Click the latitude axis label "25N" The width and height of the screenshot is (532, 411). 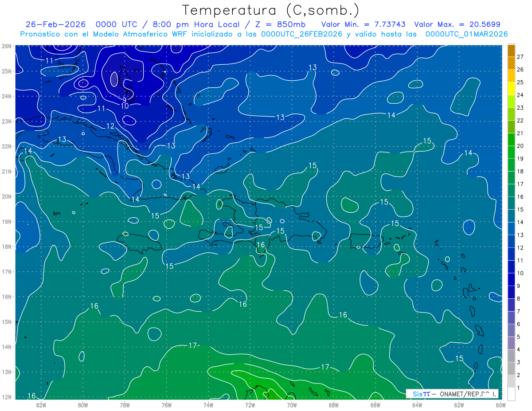tap(6, 71)
